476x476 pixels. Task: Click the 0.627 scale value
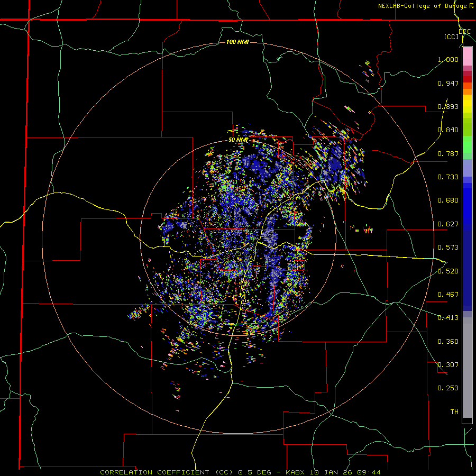[x=448, y=224]
